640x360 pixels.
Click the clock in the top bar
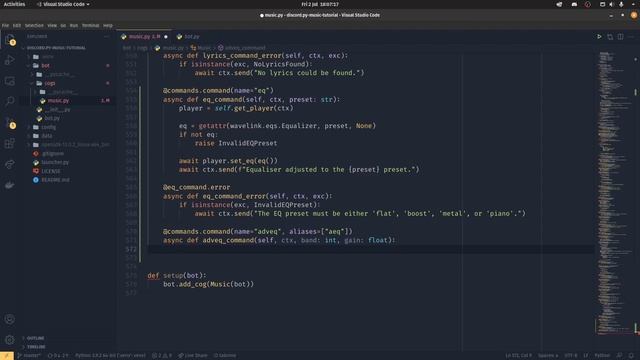320,4
